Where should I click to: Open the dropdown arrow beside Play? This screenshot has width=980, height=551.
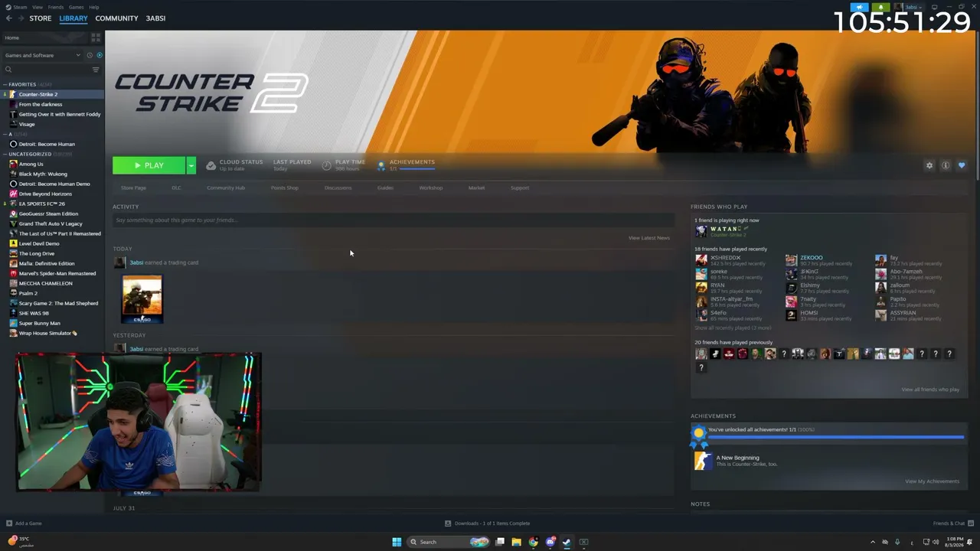click(x=191, y=165)
